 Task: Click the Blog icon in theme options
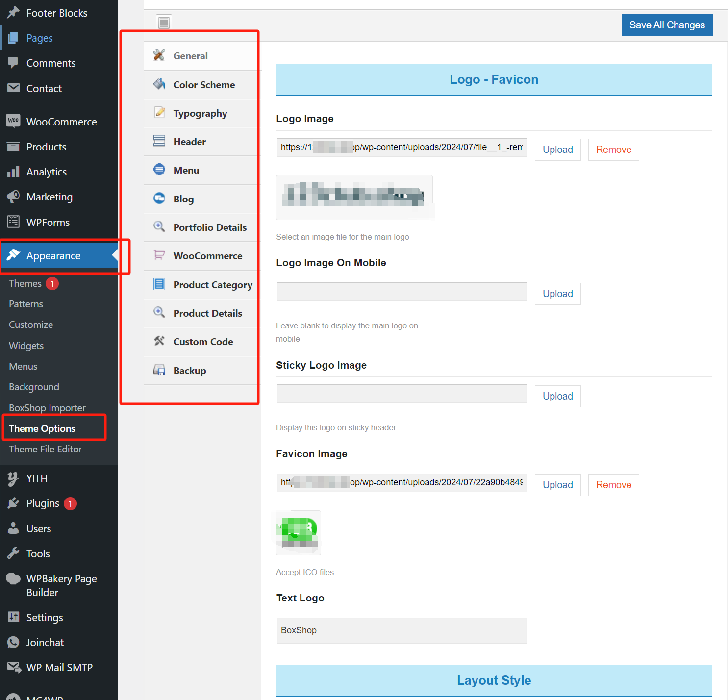click(159, 198)
